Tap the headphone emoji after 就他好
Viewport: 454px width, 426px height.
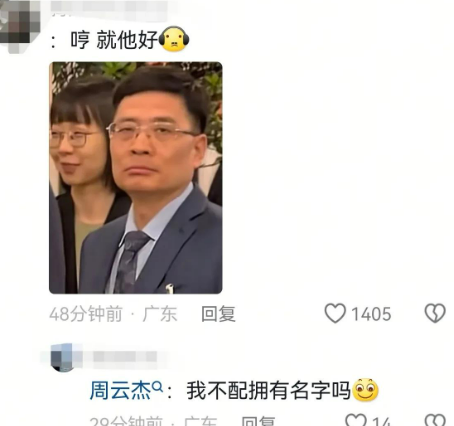pyautogui.click(x=174, y=39)
